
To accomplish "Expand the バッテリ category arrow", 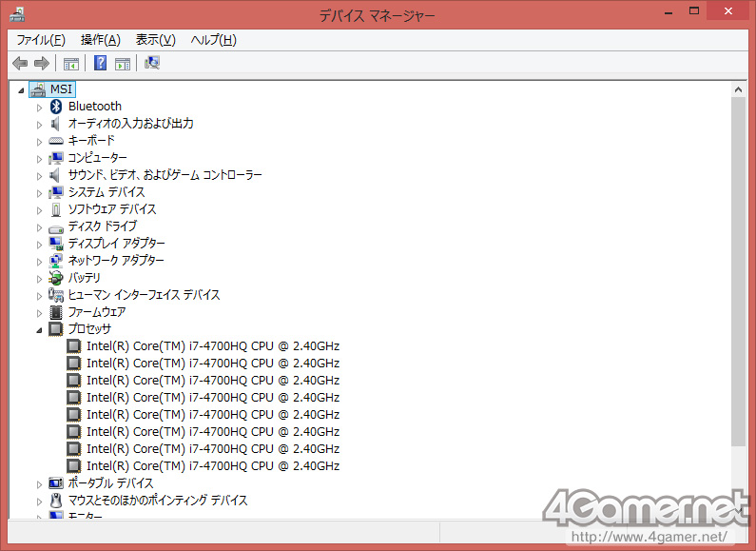I will (x=39, y=279).
